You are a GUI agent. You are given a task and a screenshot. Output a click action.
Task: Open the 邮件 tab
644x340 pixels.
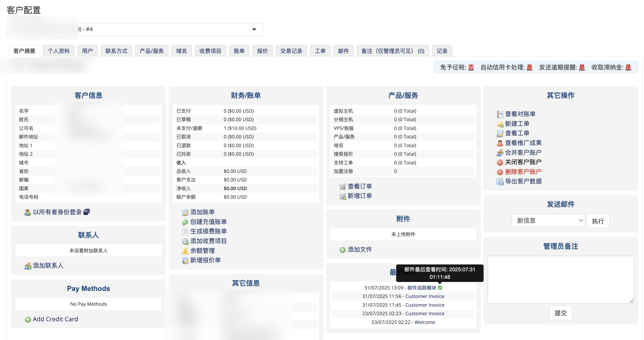(343, 51)
